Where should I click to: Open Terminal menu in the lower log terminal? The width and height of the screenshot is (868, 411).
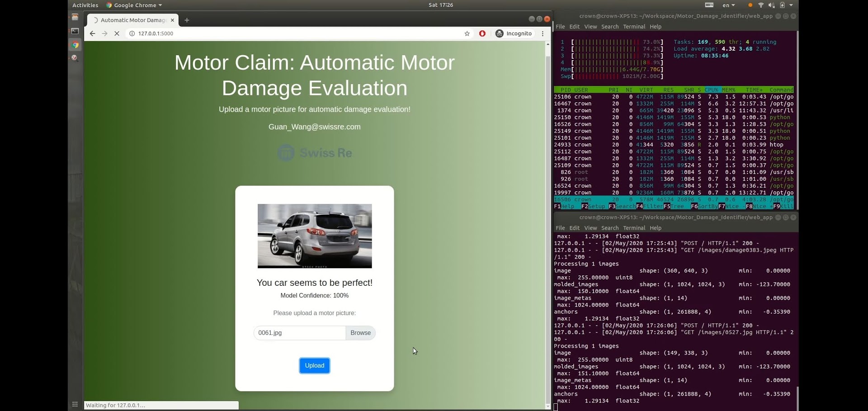point(634,228)
